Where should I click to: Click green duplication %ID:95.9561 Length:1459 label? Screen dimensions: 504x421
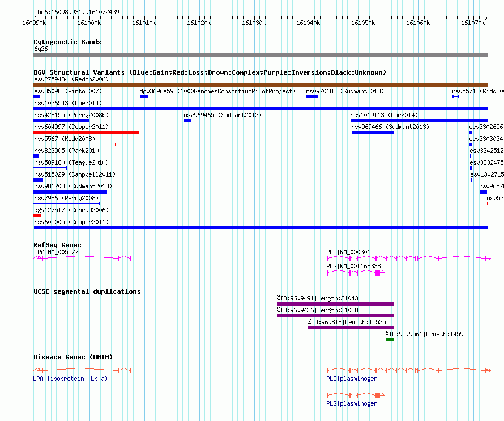tap(425, 334)
